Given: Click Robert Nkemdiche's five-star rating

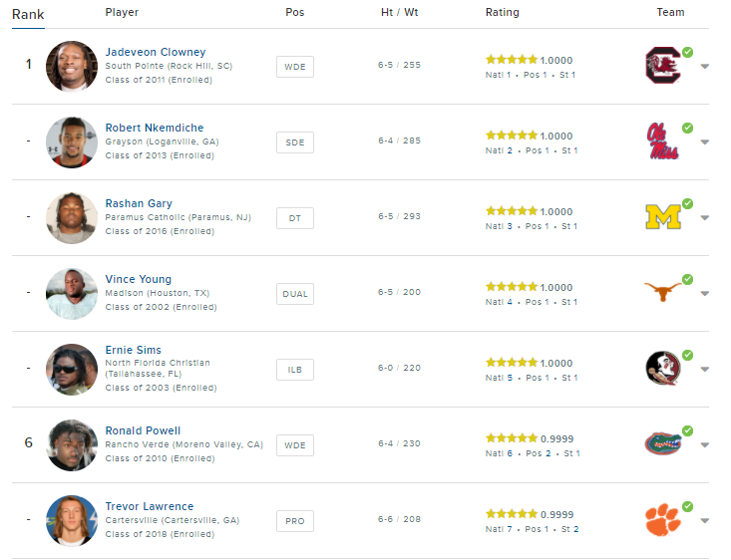Looking at the screenshot, I should click(512, 136).
